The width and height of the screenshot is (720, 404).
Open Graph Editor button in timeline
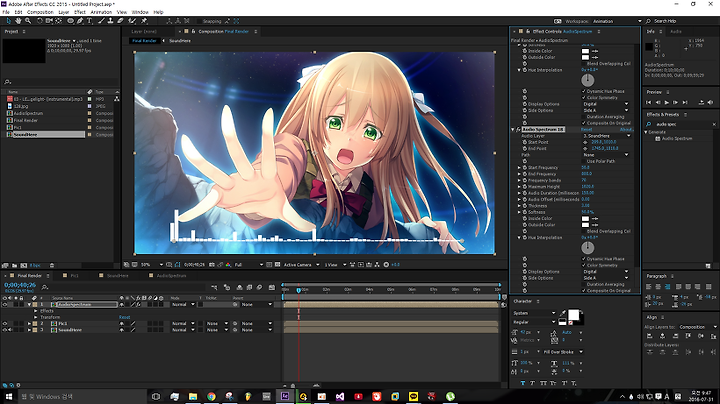[x=272, y=287]
